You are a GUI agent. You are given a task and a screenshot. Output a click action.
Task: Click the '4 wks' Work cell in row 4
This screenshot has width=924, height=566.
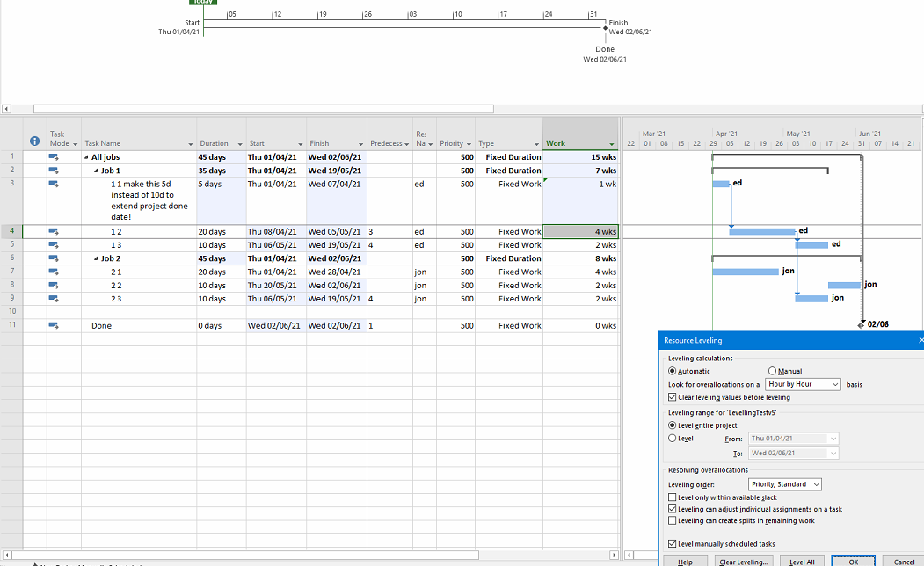tap(580, 231)
